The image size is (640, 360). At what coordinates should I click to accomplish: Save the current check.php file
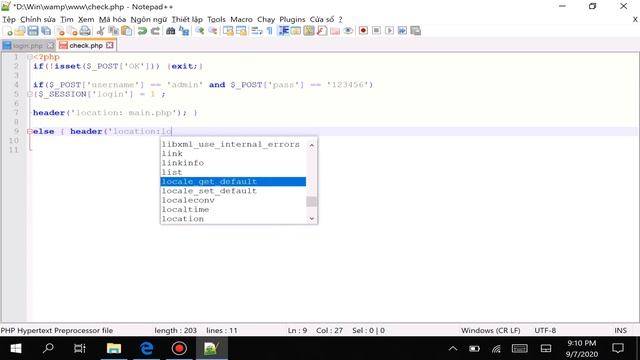[33, 31]
